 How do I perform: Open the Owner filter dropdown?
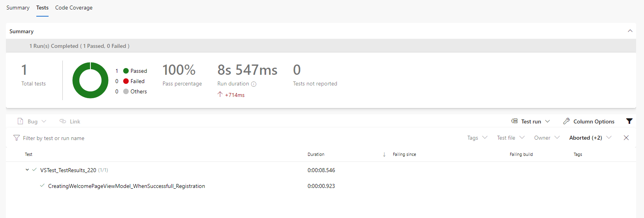(x=547, y=138)
